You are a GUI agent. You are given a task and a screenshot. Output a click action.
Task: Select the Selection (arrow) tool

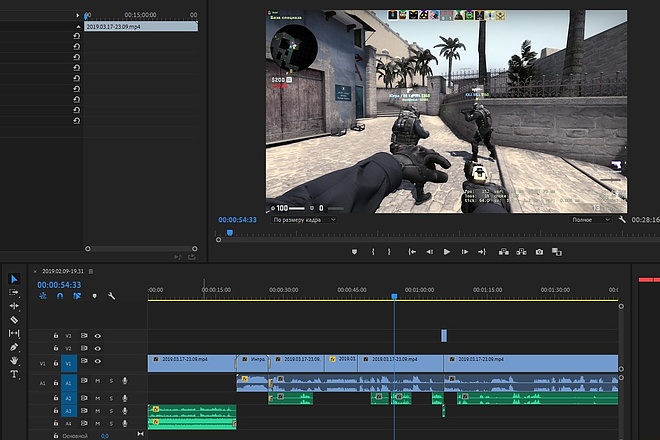click(x=14, y=279)
